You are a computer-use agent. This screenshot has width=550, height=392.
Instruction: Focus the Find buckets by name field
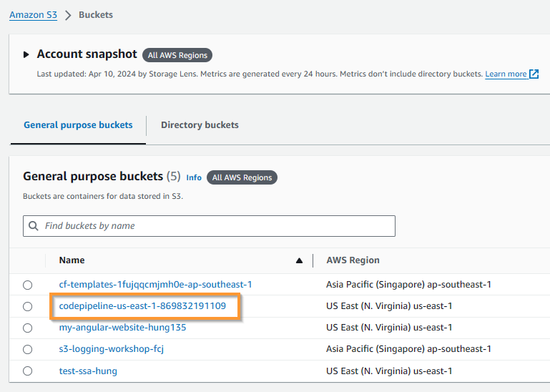pyautogui.click(x=209, y=225)
